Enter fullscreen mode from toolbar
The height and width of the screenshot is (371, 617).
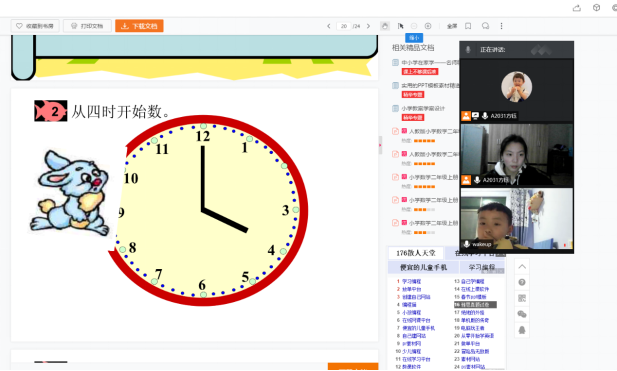[x=452, y=26]
